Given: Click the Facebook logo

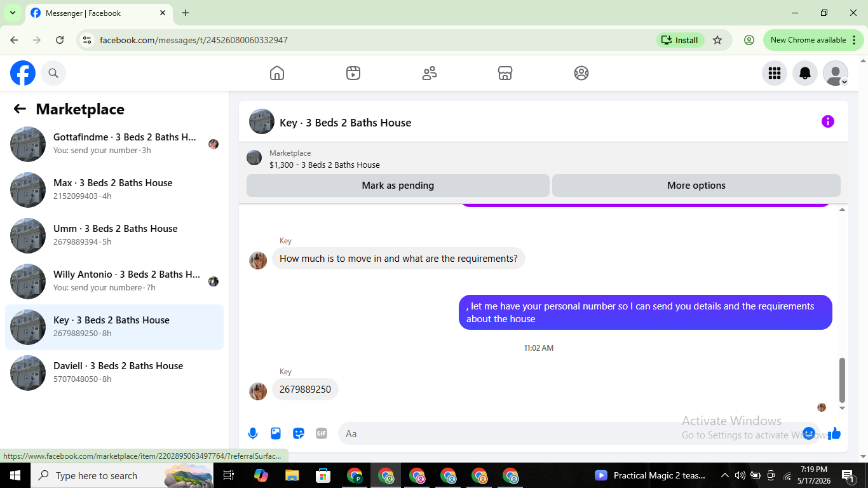Looking at the screenshot, I should pos(23,73).
